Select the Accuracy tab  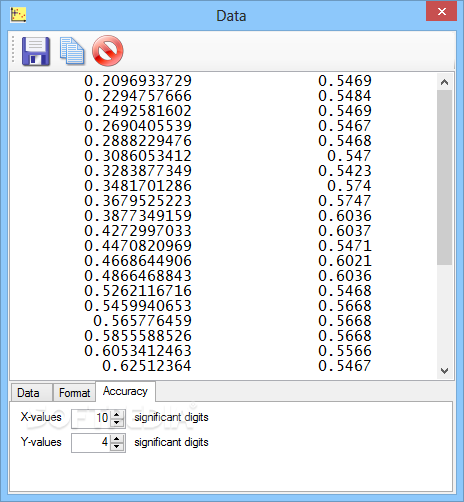pyautogui.click(x=125, y=391)
